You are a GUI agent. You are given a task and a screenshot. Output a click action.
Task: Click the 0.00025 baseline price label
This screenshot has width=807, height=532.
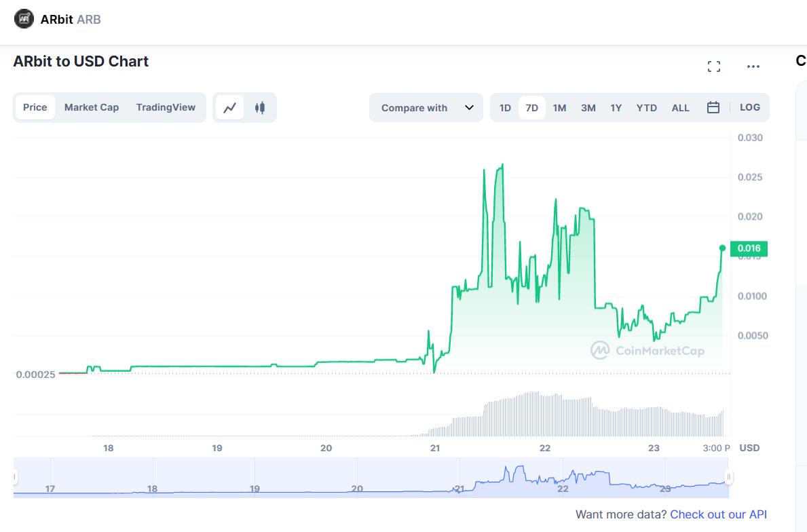pos(35,375)
